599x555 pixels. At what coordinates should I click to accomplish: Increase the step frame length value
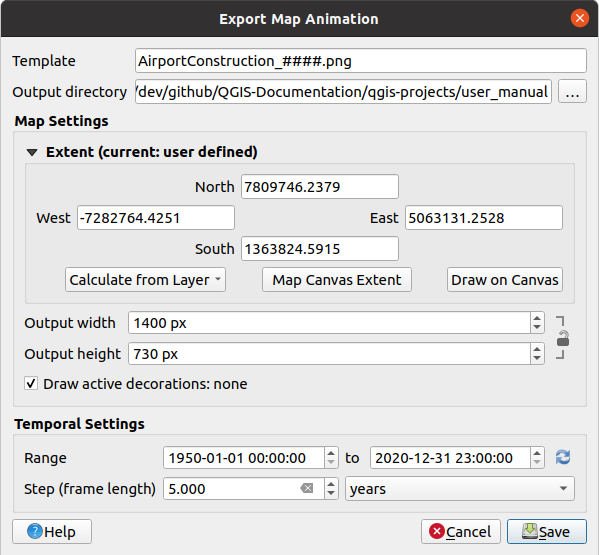(x=331, y=484)
